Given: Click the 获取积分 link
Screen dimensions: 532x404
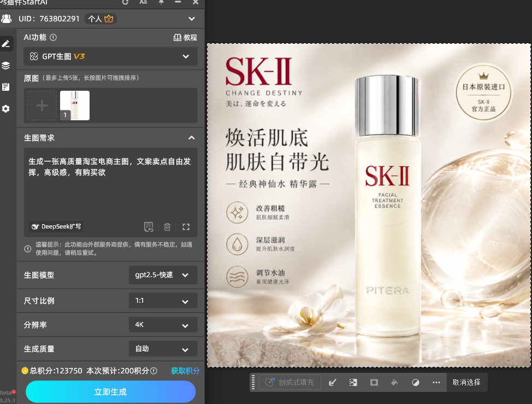Looking at the screenshot, I should 185,371.
